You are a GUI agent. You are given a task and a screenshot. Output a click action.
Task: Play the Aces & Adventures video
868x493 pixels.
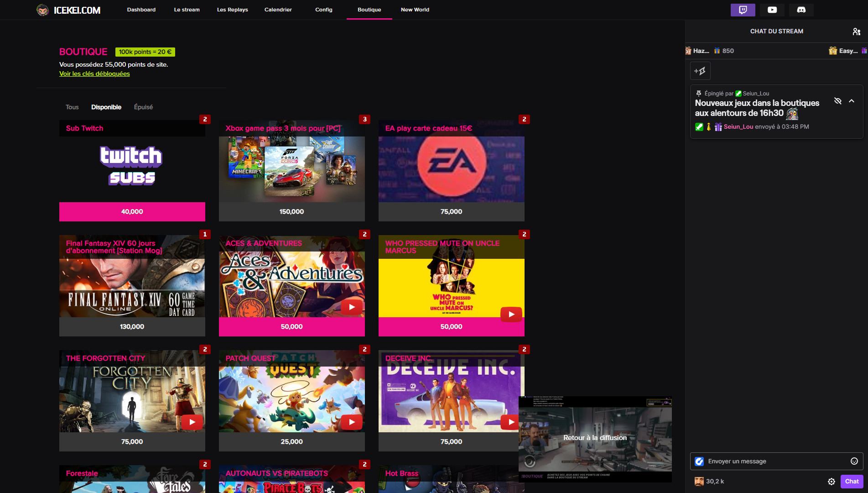pos(352,307)
